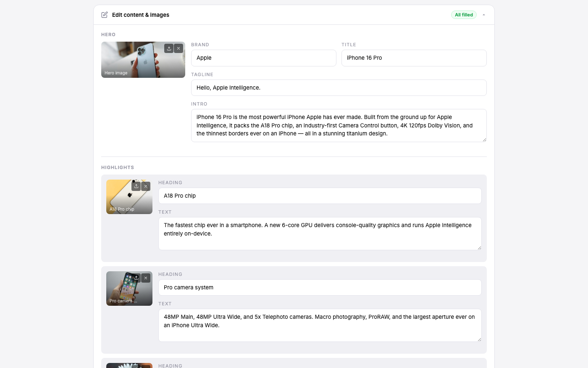Click the Edit content & images title

[x=141, y=15]
